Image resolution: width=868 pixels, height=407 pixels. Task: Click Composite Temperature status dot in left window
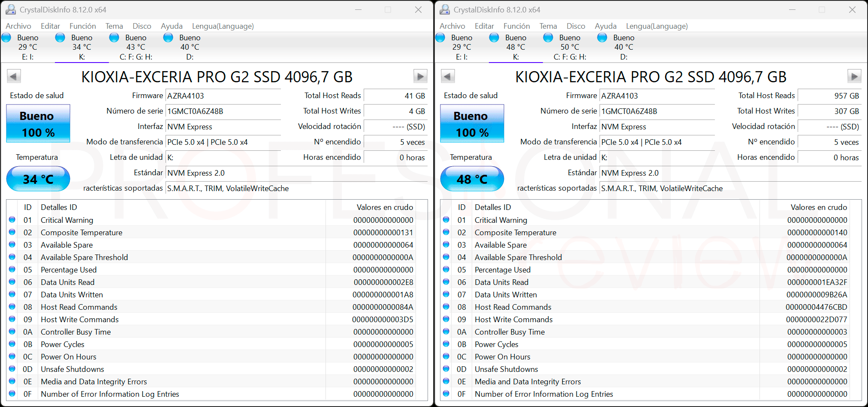(12, 232)
